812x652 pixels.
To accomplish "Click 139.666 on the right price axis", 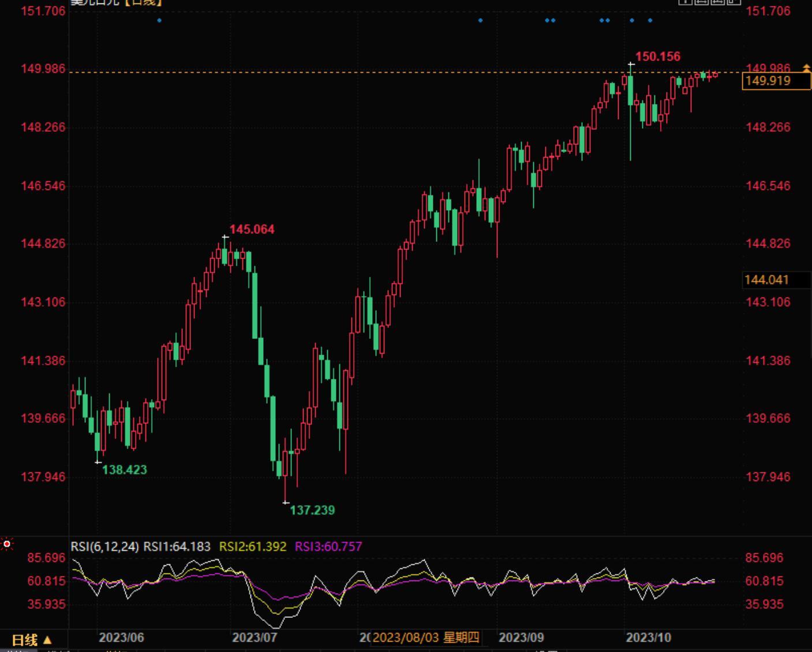I will (768, 418).
